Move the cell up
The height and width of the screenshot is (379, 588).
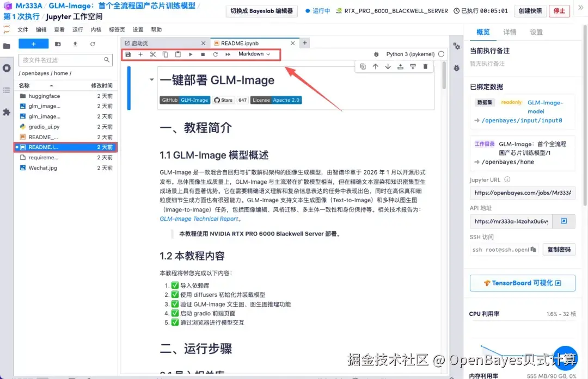click(x=375, y=67)
